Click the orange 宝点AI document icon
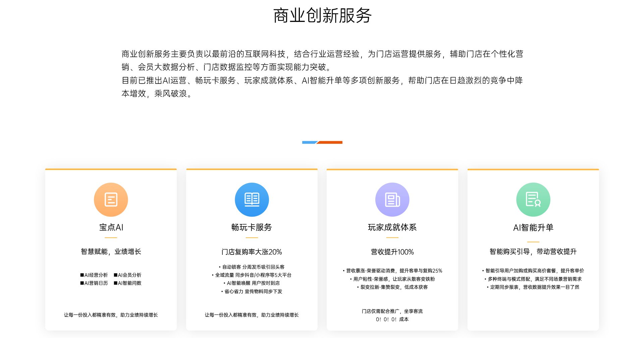644x338 pixels. (111, 200)
